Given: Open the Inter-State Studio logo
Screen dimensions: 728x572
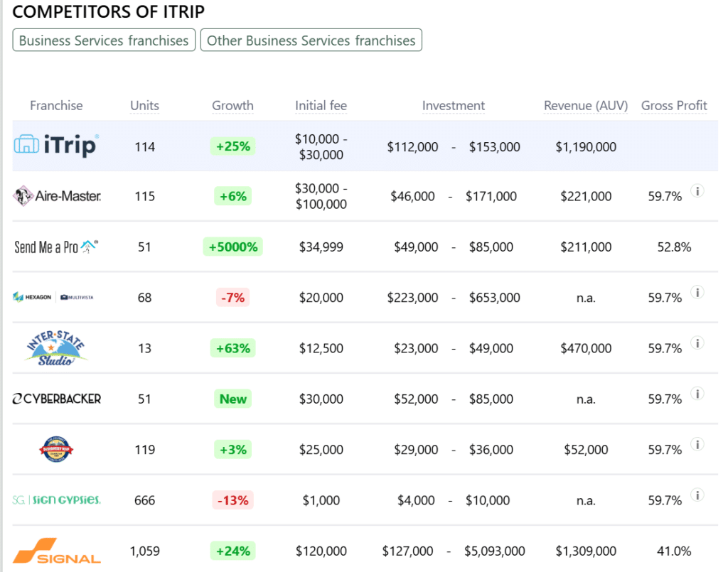Looking at the screenshot, I should click(55, 348).
